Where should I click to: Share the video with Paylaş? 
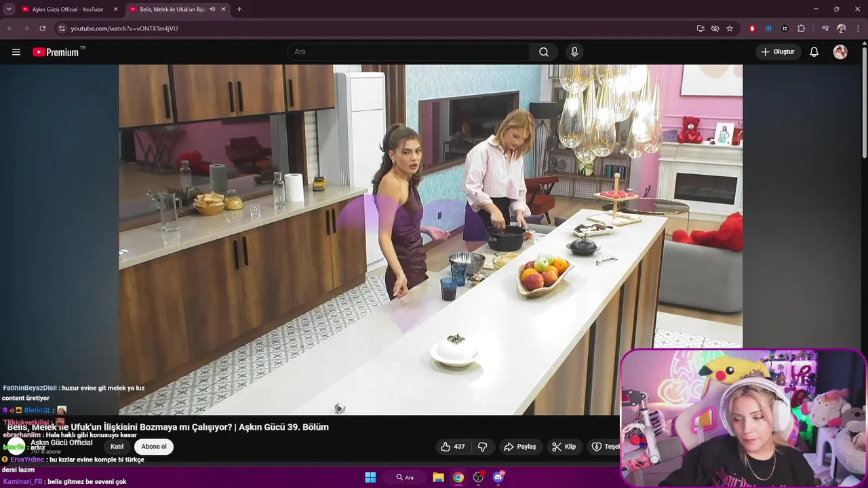tap(519, 447)
